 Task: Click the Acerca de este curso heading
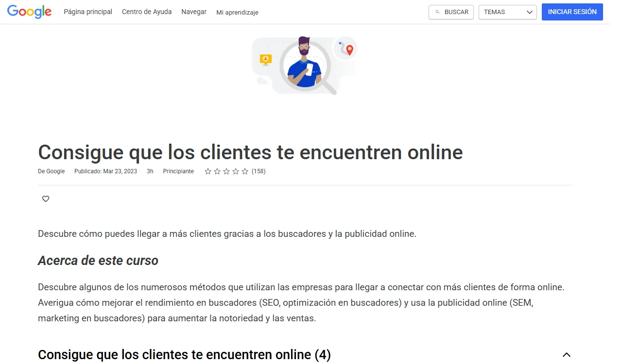[x=98, y=261]
